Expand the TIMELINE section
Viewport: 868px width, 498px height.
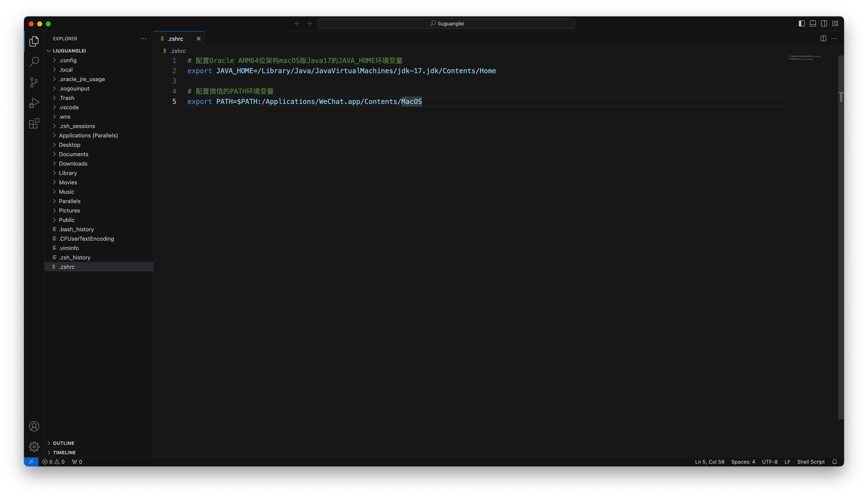[64, 453]
